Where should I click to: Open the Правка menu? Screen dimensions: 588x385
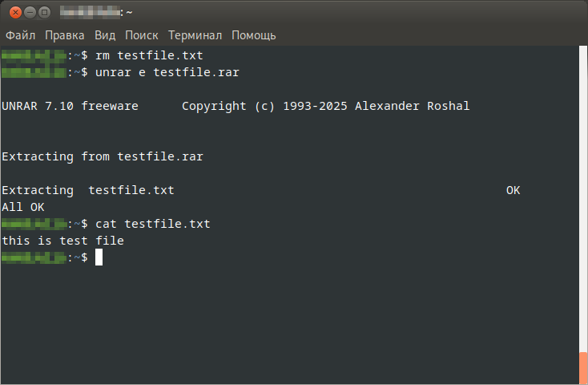[x=65, y=35]
